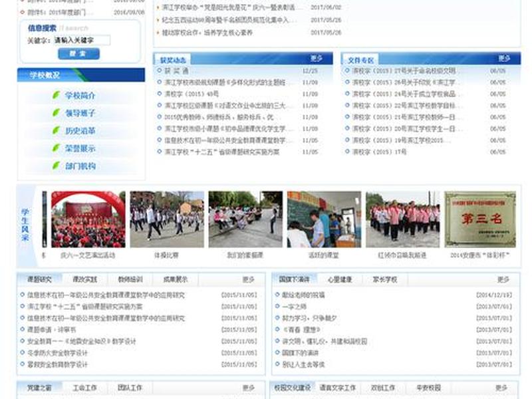
Task: Switch to the 国旗下演讲 tab
Action: click(294, 279)
